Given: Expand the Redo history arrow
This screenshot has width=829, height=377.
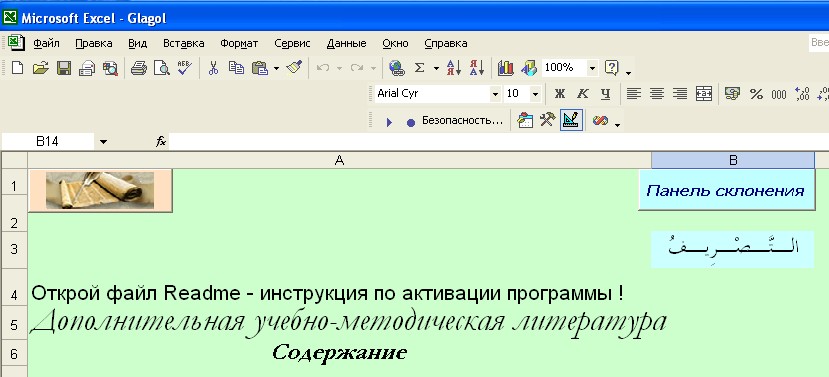Looking at the screenshot, I should point(373,68).
